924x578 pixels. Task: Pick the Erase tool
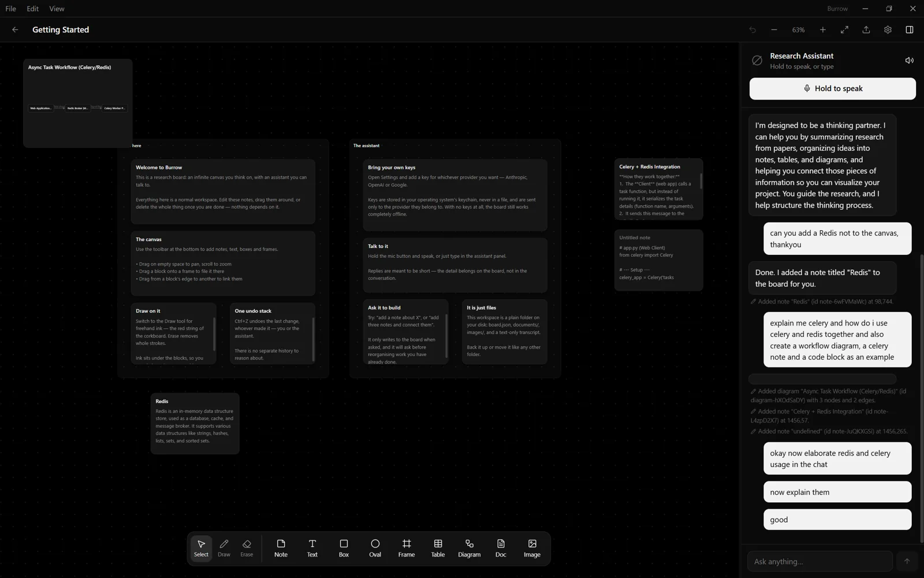pos(247,548)
